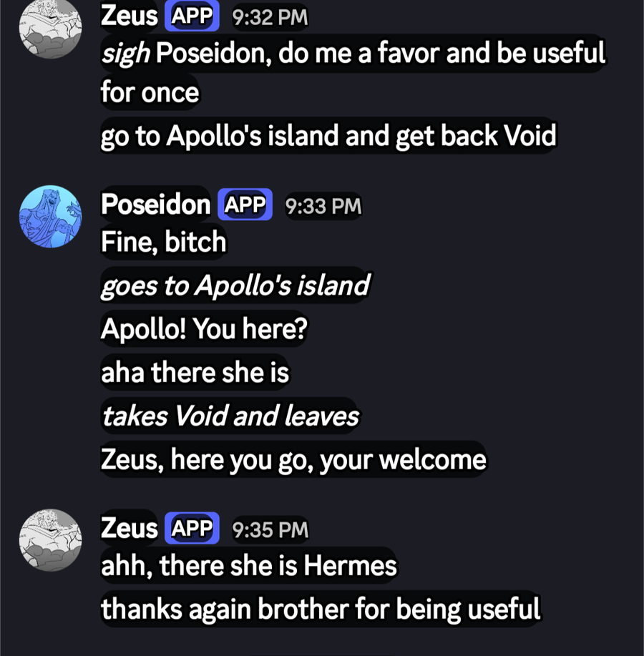Select the "go to Apollo's island and get back Void" message
This screenshot has height=656, width=644.
click(328, 136)
